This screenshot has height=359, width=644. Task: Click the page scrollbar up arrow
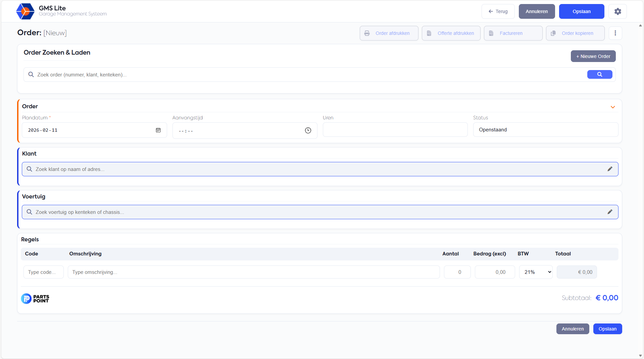point(640,25)
